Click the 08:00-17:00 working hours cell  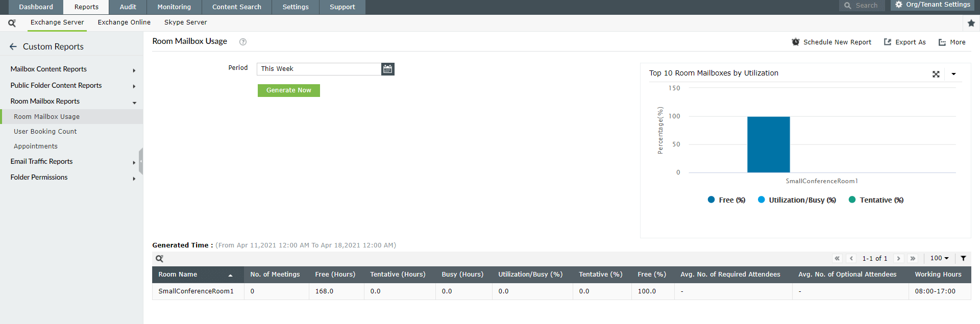[x=940, y=291]
